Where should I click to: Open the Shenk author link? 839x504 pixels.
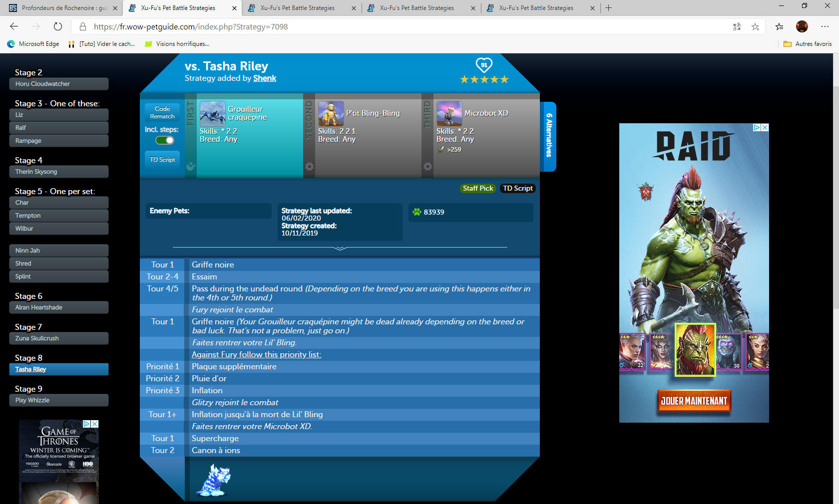click(265, 78)
